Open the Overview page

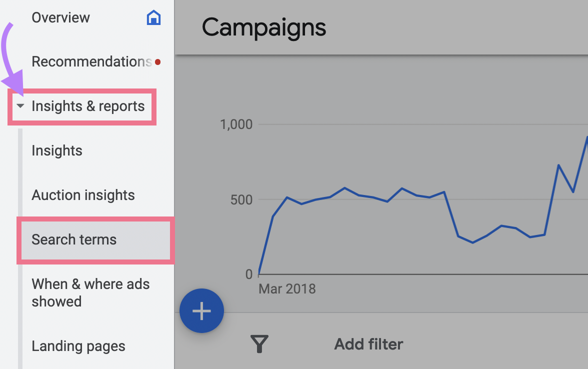point(60,17)
